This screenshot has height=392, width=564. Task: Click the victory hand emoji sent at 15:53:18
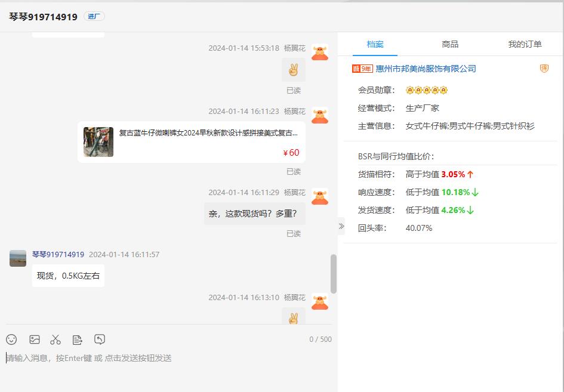[x=294, y=70]
